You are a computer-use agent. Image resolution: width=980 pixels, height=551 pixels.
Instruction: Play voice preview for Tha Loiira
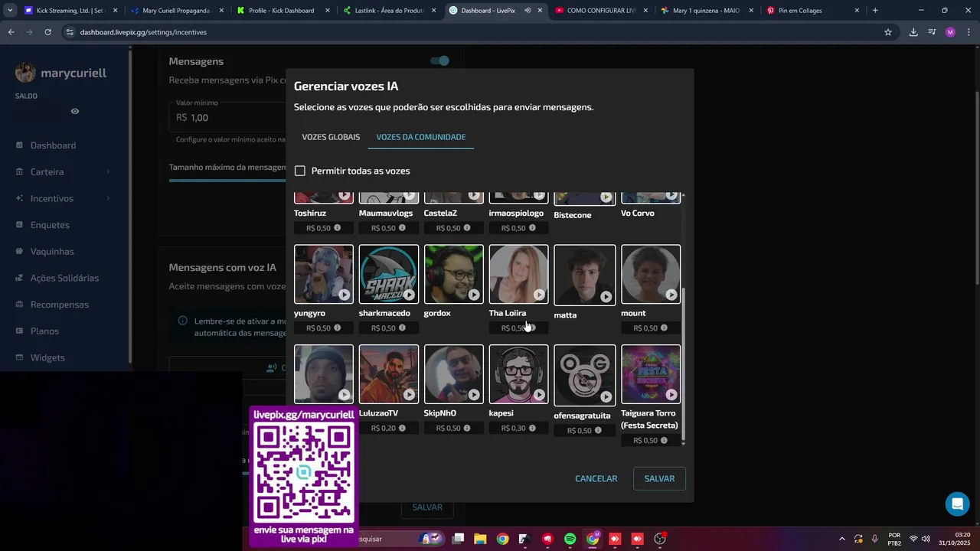coord(540,295)
